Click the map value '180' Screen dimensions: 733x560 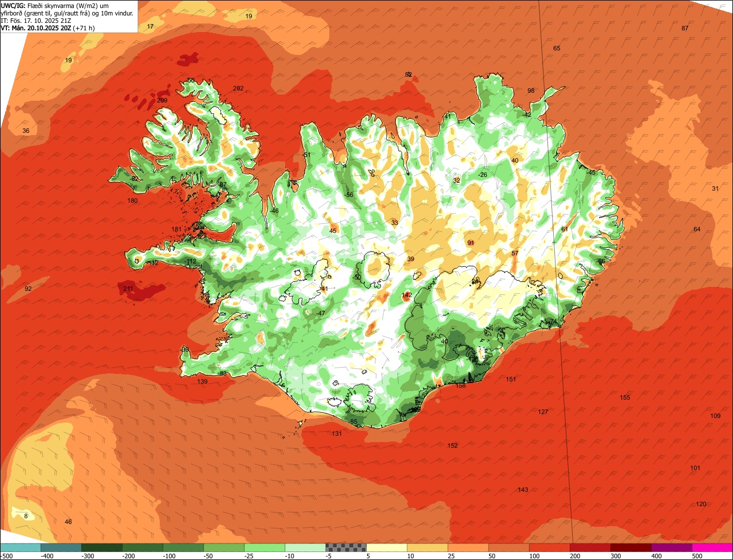click(x=132, y=201)
